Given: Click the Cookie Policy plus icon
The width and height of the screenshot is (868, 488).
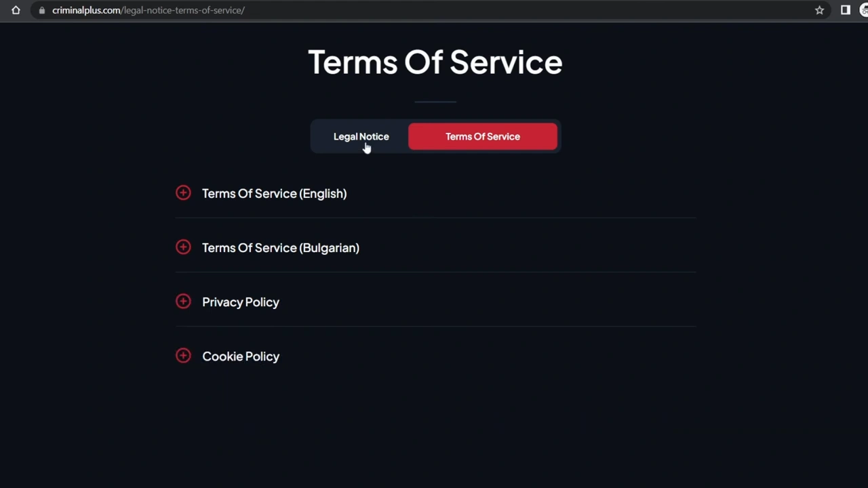Looking at the screenshot, I should coord(183,356).
